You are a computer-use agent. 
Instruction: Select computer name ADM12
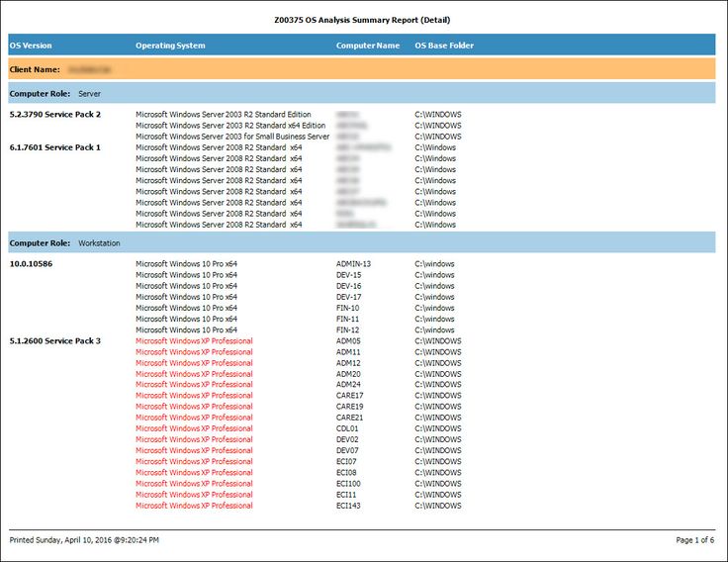(348, 363)
